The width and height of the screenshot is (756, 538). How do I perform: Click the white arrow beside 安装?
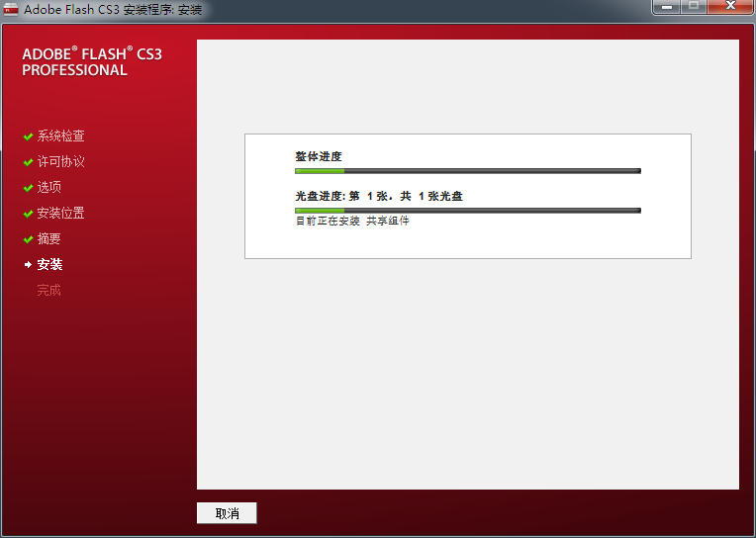click(x=28, y=265)
